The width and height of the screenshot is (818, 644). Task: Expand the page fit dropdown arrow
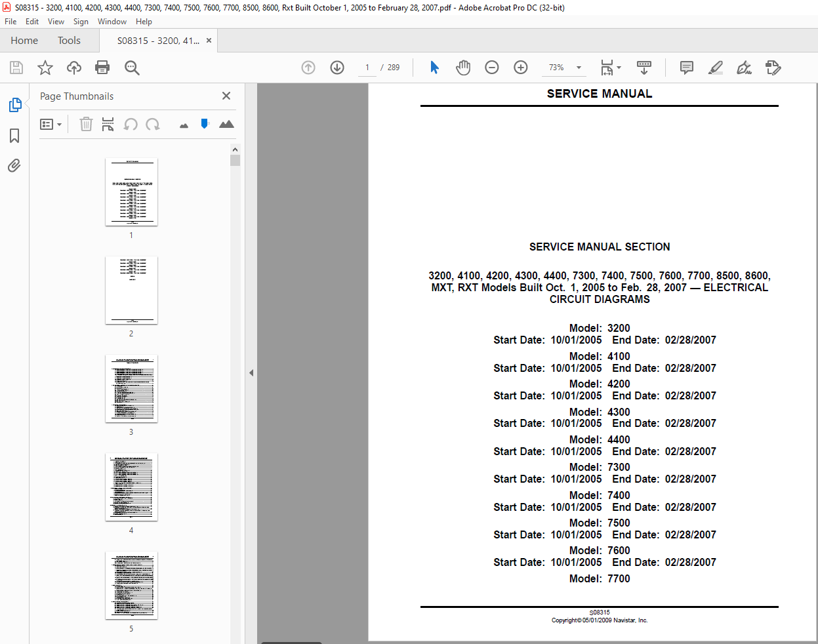(x=619, y=68)
